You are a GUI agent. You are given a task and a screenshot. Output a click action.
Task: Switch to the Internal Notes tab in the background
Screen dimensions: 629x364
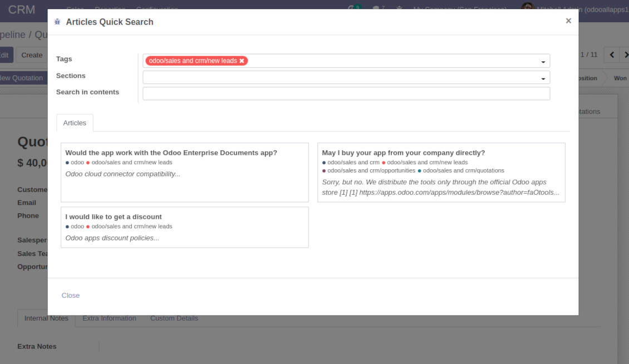point(46,318)
